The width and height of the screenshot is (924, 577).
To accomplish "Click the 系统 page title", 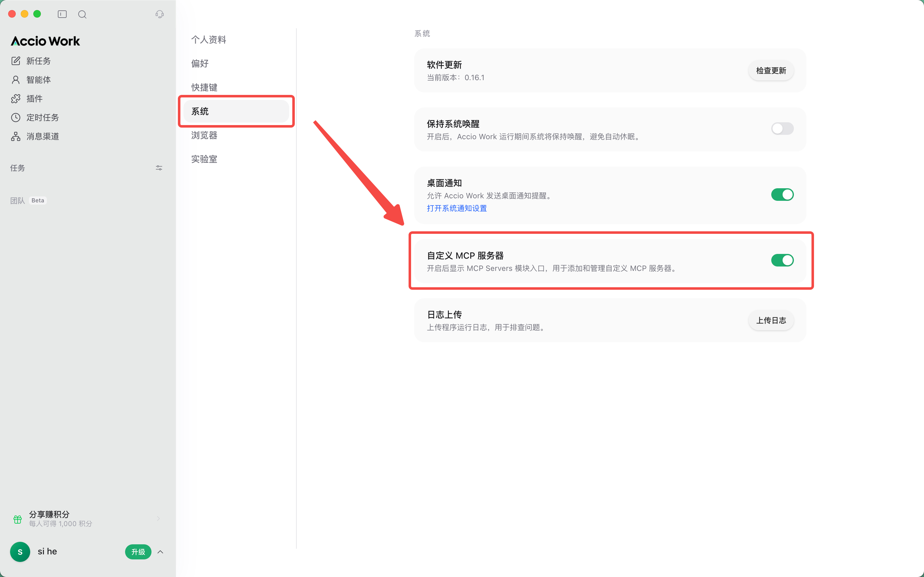I will click(x=422, y=34).
